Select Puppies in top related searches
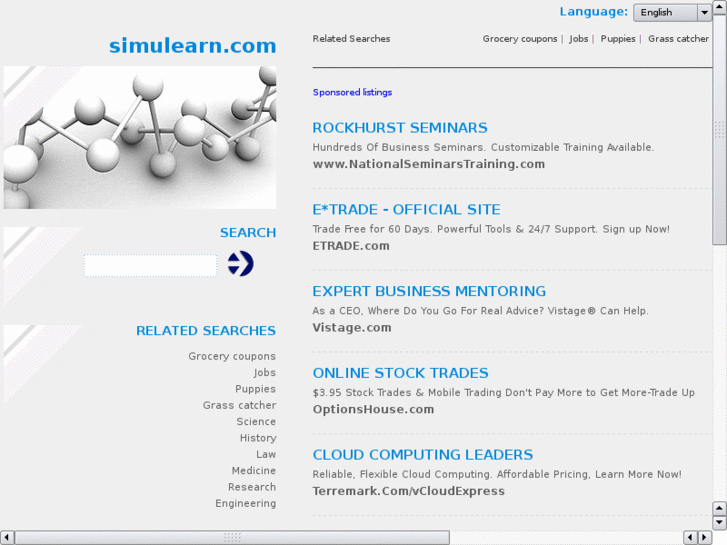Screen dimensions: 727x545 tap(618, 39)
